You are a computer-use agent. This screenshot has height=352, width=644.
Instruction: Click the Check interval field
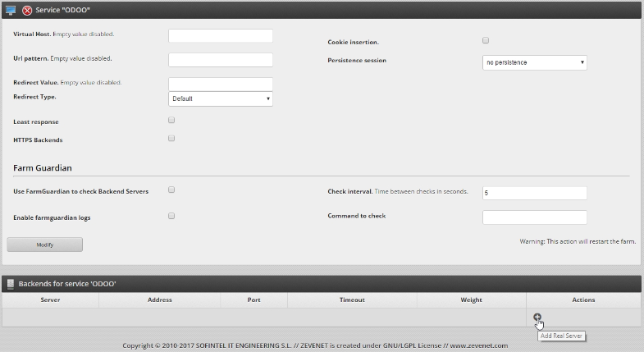tap(534, 193)
